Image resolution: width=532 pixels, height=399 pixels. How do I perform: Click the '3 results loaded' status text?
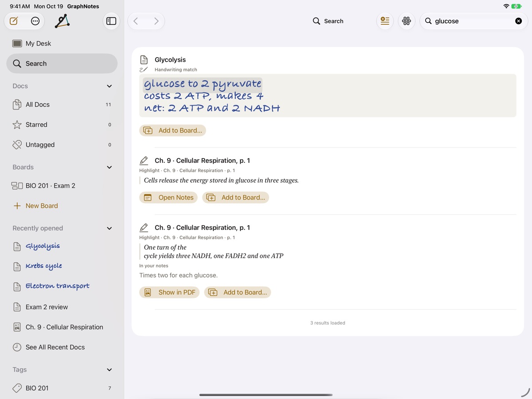[328, 323]
